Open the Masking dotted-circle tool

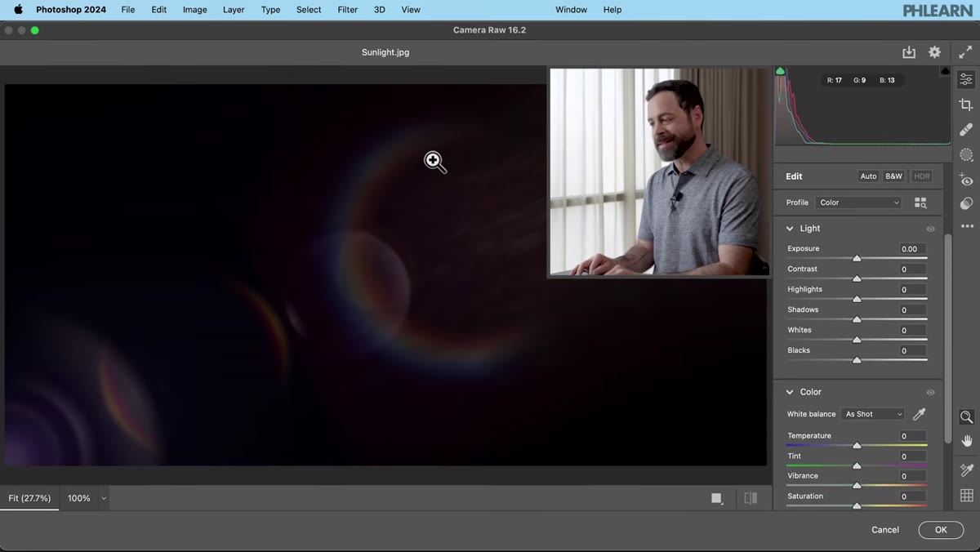[x=966, y=154]
